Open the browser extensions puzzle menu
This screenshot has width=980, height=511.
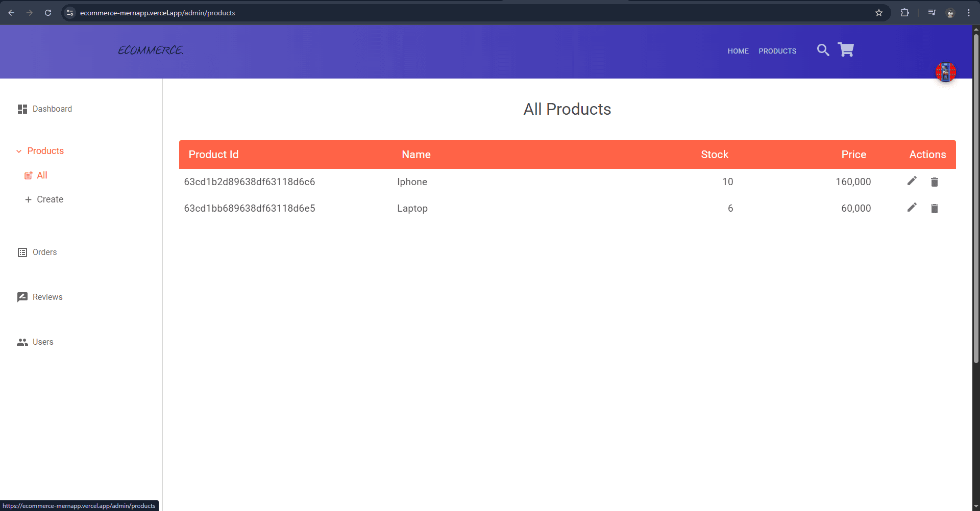pyautogui.click(x=904, y=13)
